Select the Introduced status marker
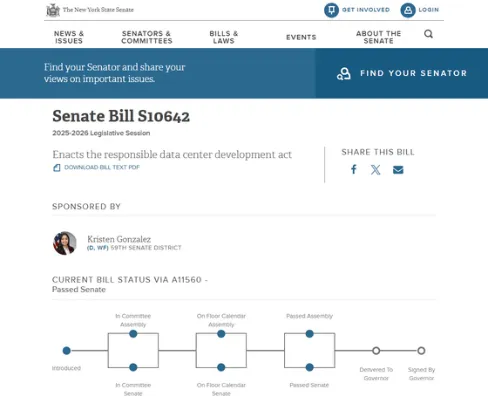488x417 pixels. pos(67,351)
